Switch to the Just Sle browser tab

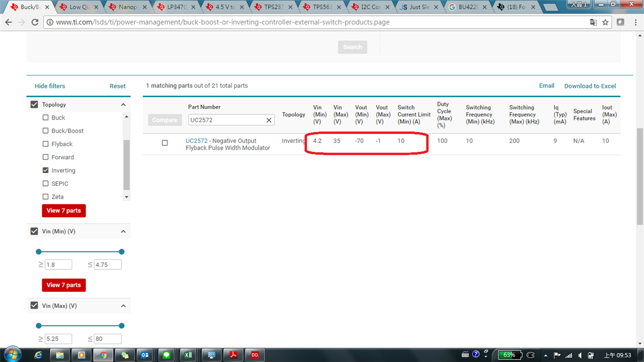coord(419,7)
